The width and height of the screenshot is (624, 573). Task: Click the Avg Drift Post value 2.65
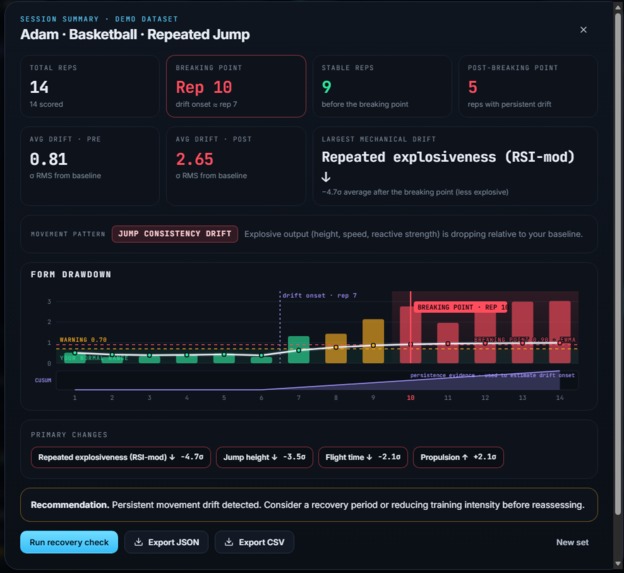[x=195, y=159]
